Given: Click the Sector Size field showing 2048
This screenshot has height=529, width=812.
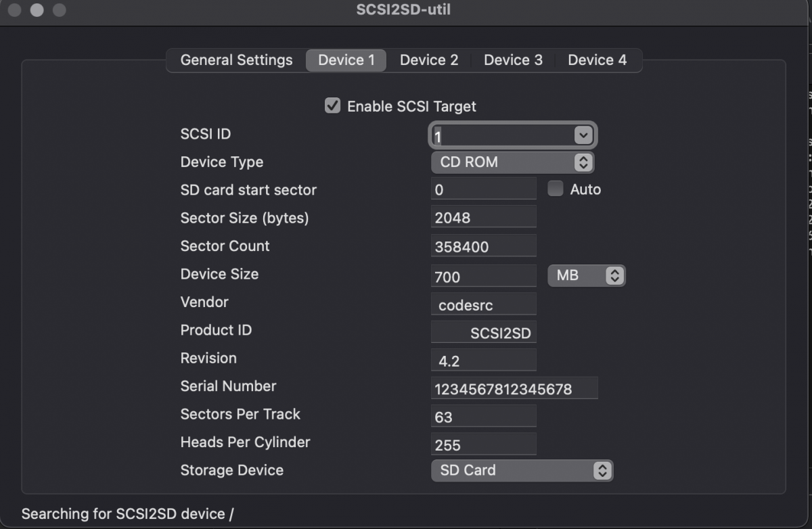Looking at the screenshot, I should coord(484,217).
